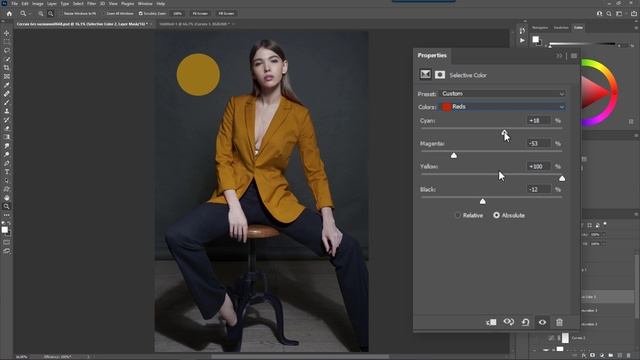640x360 pixels.
Task: Click the Yellow percentage input field
Action: [x=539, y=167]
